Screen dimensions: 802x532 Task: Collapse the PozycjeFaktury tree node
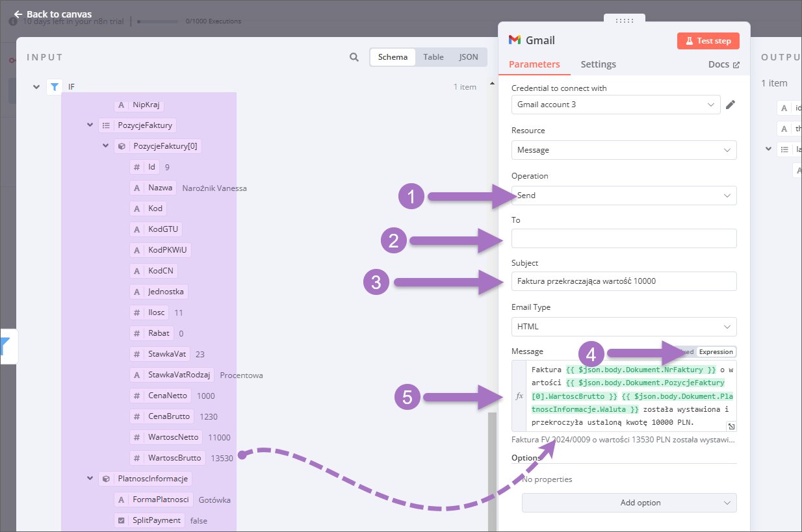point(90,125)
